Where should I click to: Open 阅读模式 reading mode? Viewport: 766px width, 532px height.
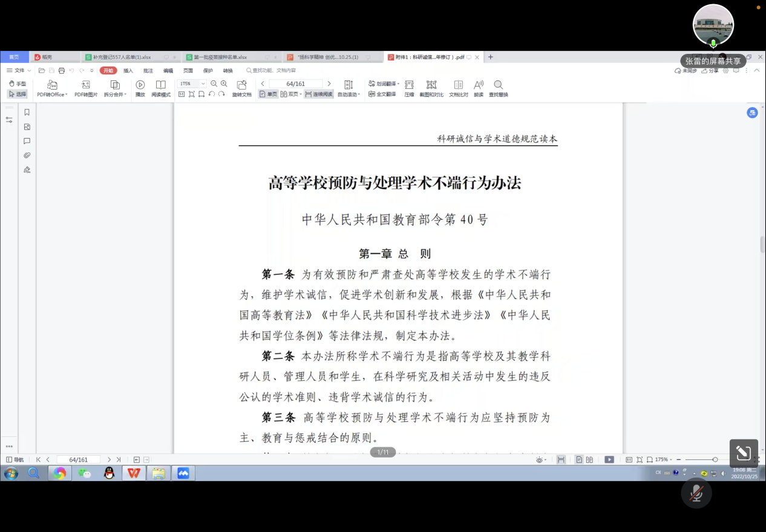(x=160, y=85)
